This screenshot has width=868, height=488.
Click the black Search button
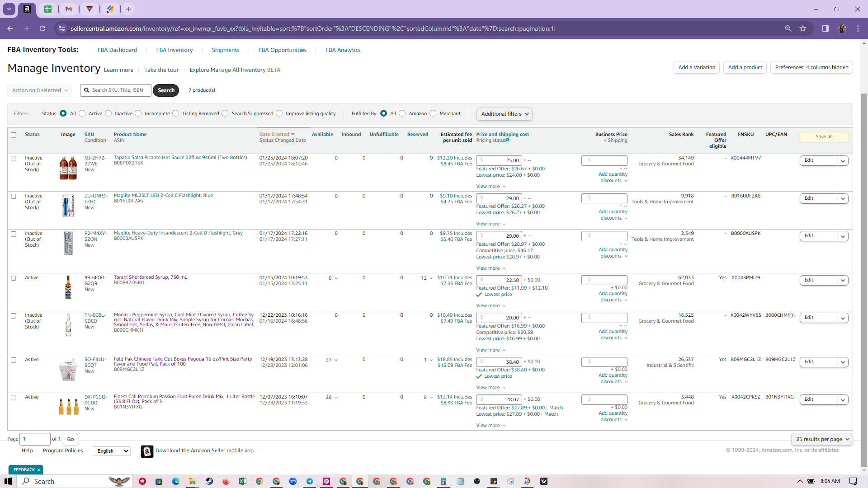pyautogui.click(x=166, y=90)
